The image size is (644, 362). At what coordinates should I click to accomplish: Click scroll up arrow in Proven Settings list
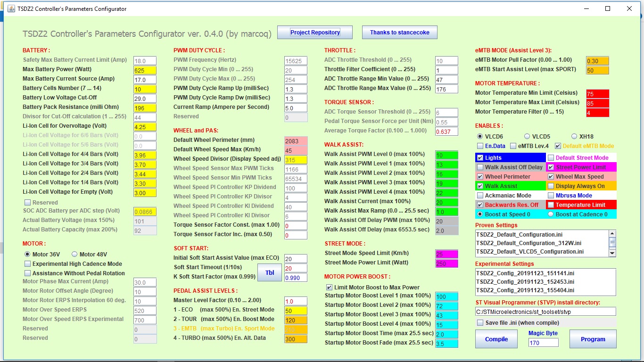[612, 234]
